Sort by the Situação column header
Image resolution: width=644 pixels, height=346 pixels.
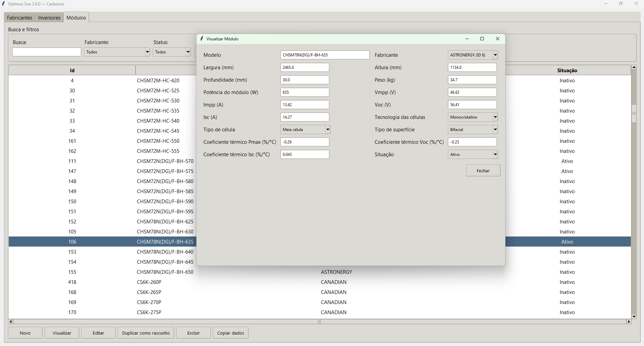(567, 71)
